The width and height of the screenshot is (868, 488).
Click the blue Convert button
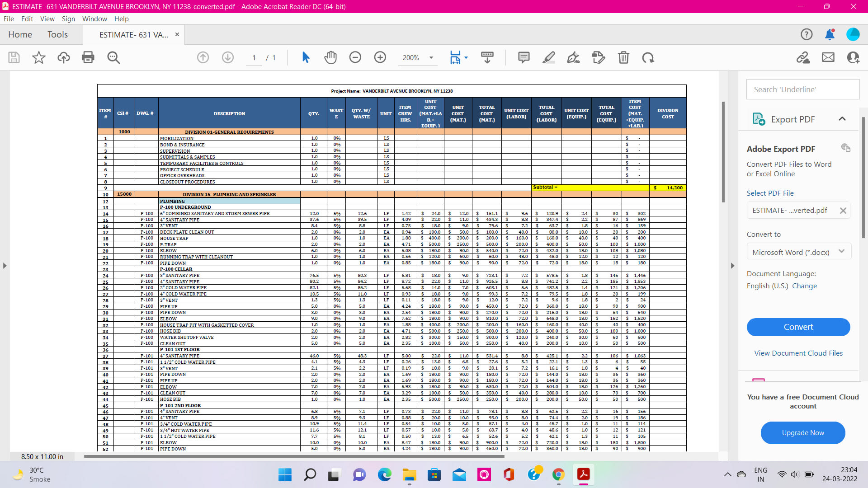[x=798, y=327]
